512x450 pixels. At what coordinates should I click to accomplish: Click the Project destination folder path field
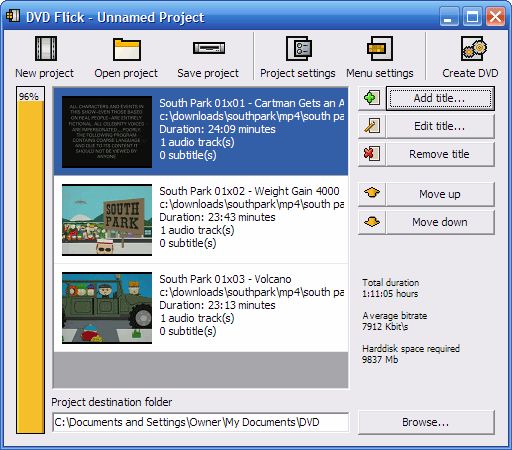[x=201, y=422]
